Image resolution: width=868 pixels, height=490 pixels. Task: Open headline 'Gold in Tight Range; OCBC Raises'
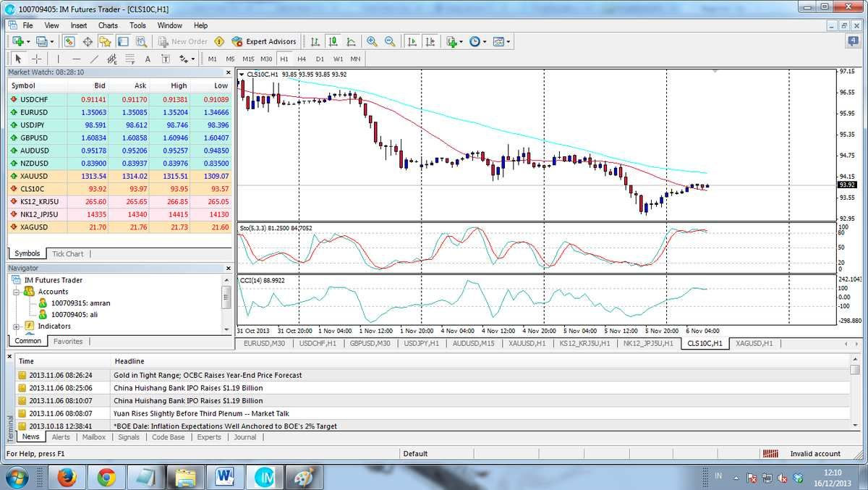click(x=208, y=375)
